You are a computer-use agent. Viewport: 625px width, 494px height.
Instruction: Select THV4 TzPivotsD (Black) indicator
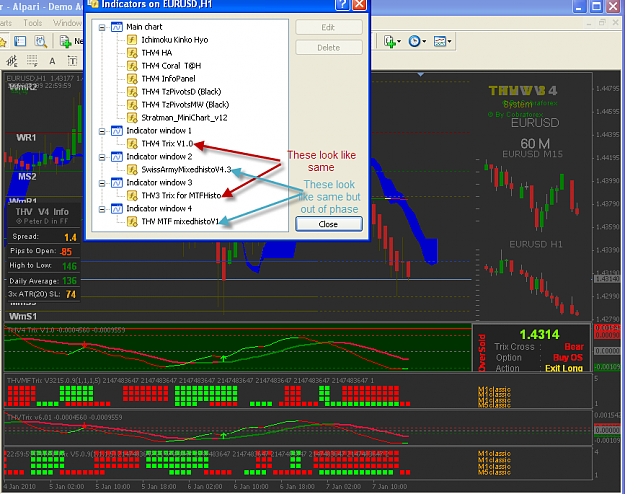tap(181, 92)
